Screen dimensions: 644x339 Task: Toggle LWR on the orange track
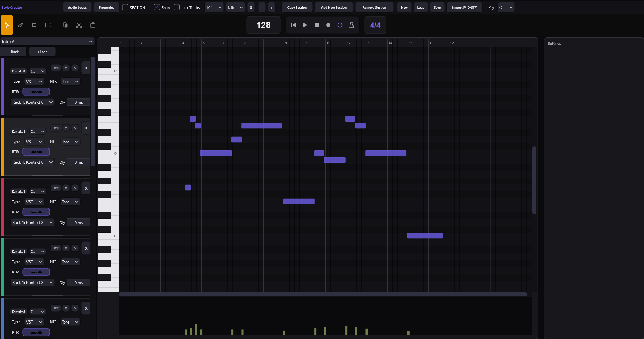(x=56, y=128)
